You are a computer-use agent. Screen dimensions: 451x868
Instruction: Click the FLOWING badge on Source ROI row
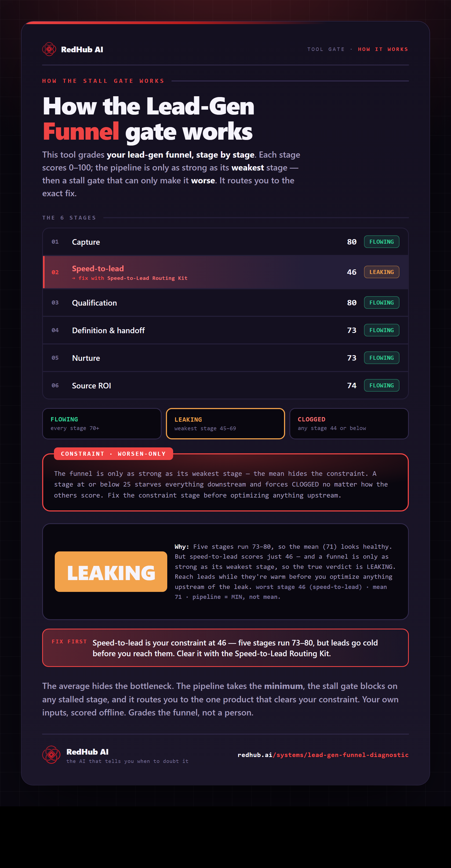tap(381, 385)
